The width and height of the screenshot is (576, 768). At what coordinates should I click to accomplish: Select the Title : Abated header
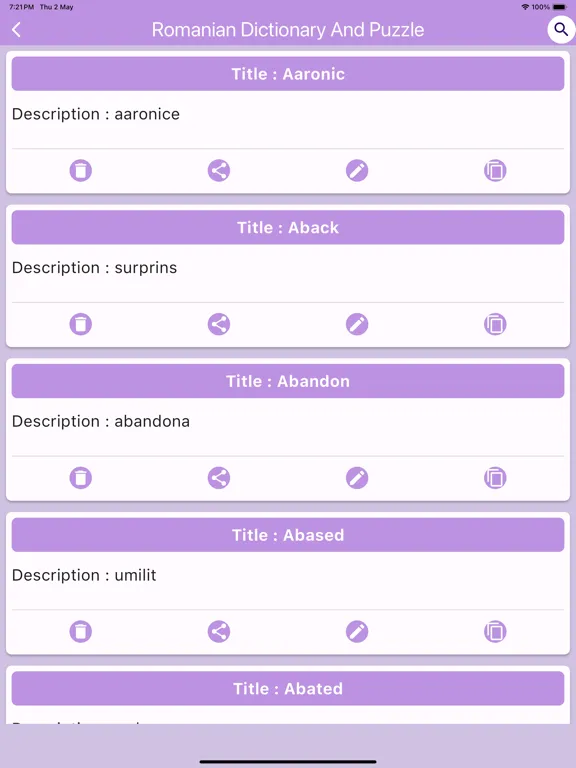click(288, 689)
